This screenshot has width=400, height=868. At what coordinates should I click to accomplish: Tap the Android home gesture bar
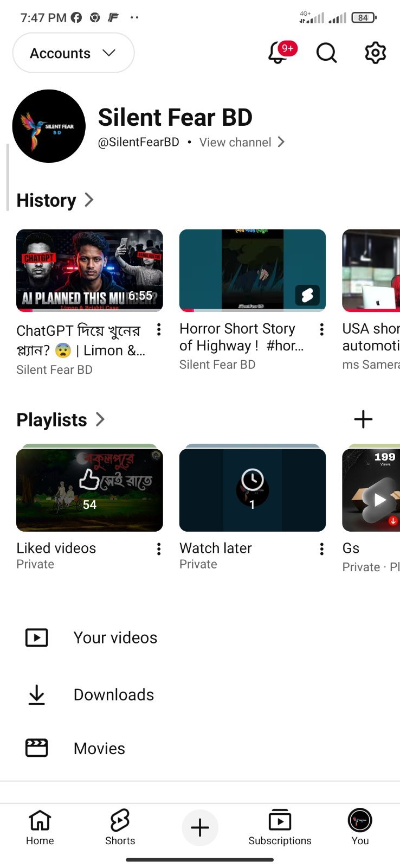click(200, 859)
